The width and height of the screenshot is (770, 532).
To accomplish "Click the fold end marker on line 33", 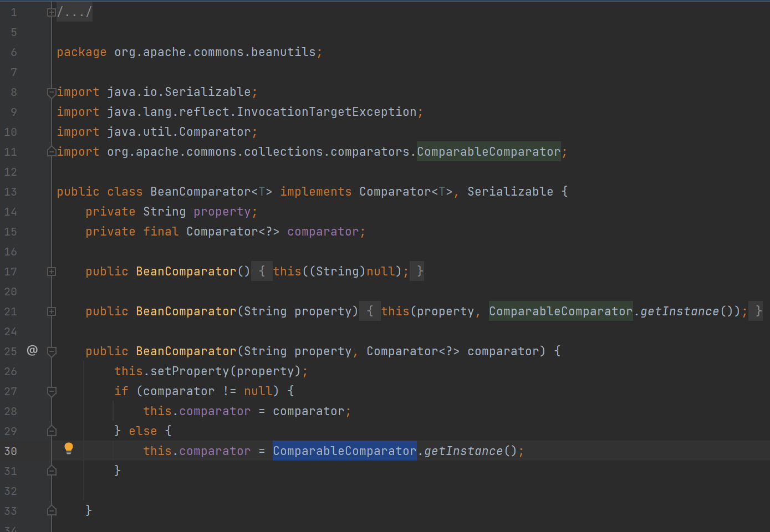I will (51, 510).
